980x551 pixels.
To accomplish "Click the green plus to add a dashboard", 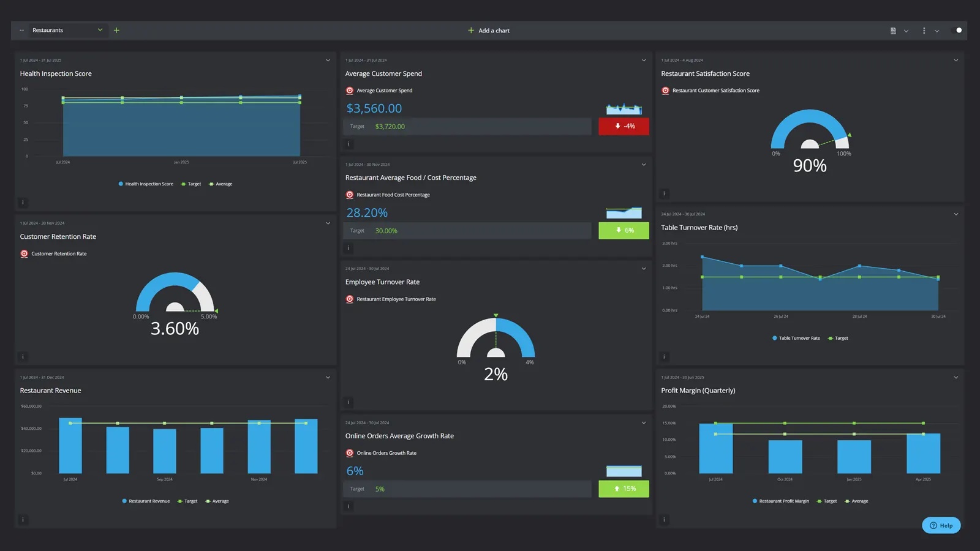I will point(116,30).
